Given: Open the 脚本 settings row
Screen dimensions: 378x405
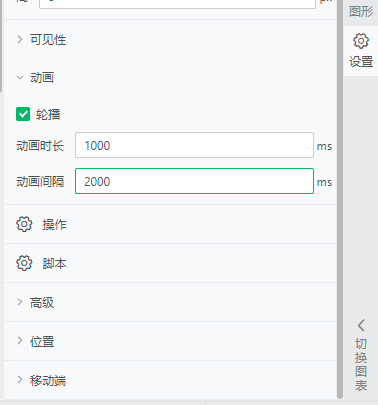Looking at the screenshot, I should pos(170,263).
